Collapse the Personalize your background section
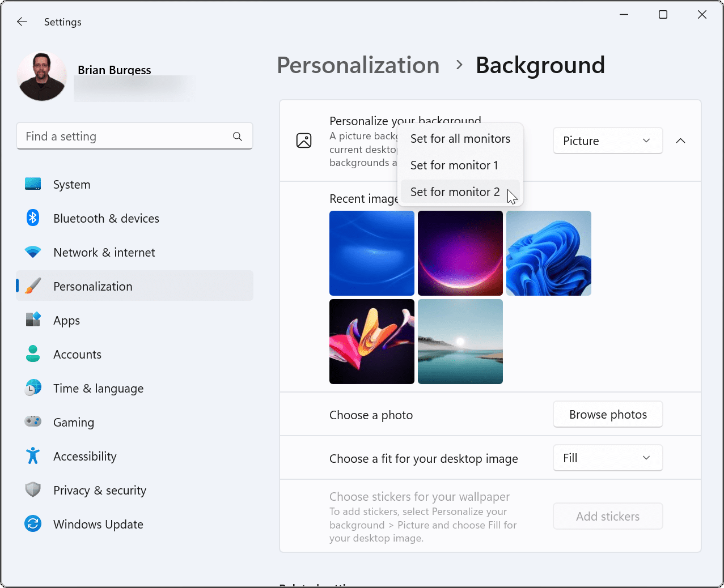 coord(680,141)
